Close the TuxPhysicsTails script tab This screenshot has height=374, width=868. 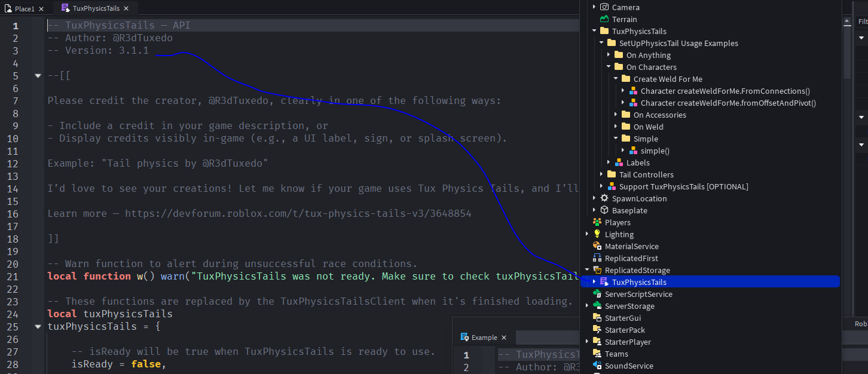tap(126, 9)
